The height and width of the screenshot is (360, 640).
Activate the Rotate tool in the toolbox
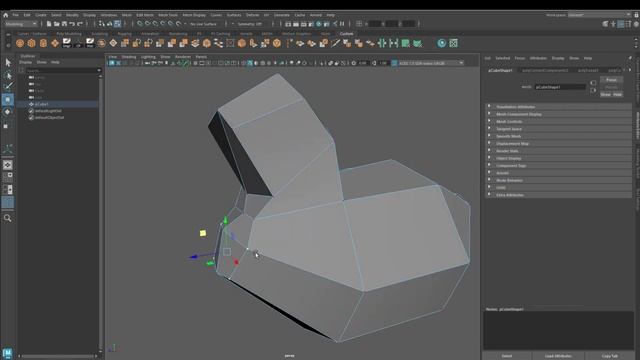(x=8, y=111)
